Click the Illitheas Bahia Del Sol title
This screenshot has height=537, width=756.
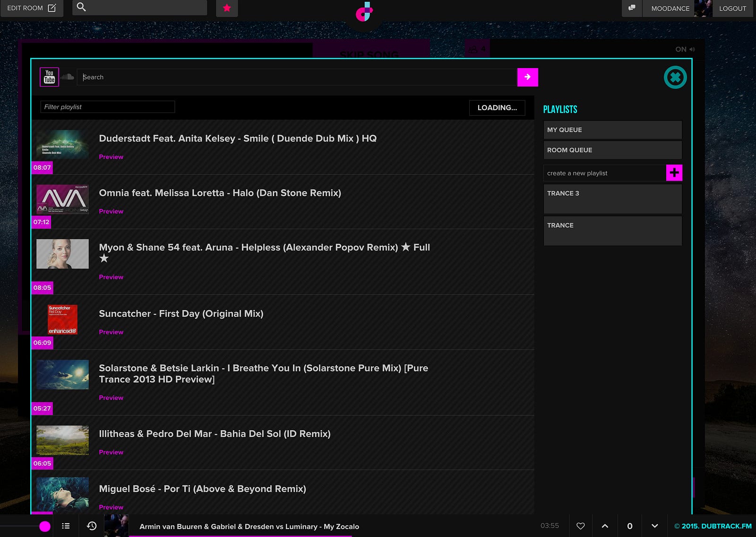point(215,433)
